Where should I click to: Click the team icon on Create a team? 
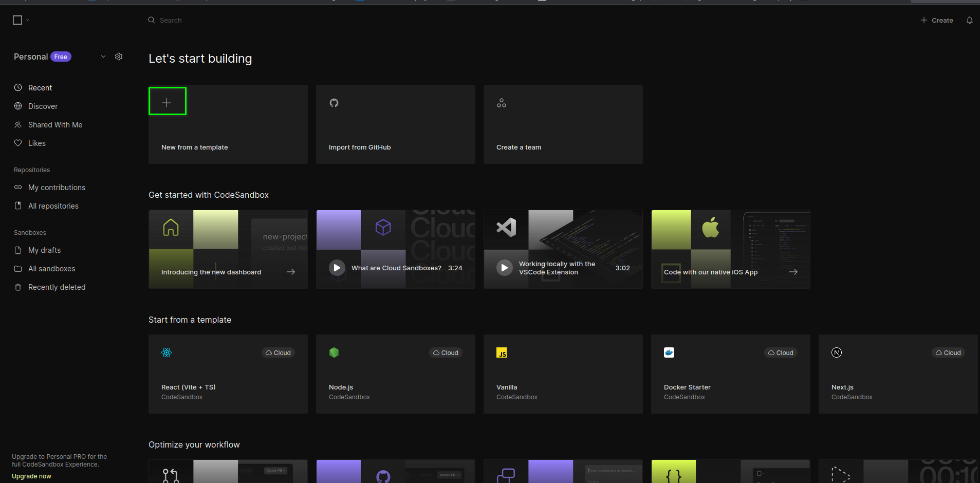click(x=502, y=103)
